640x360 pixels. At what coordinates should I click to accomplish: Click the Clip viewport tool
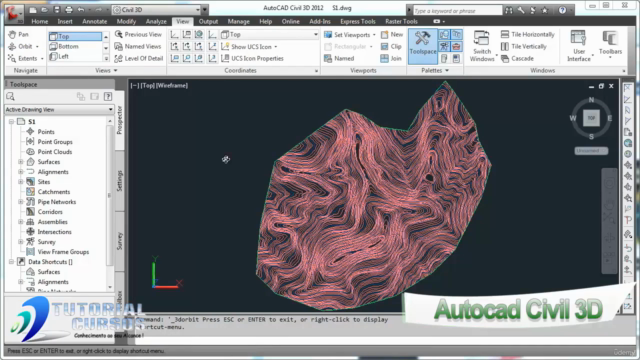391,47
